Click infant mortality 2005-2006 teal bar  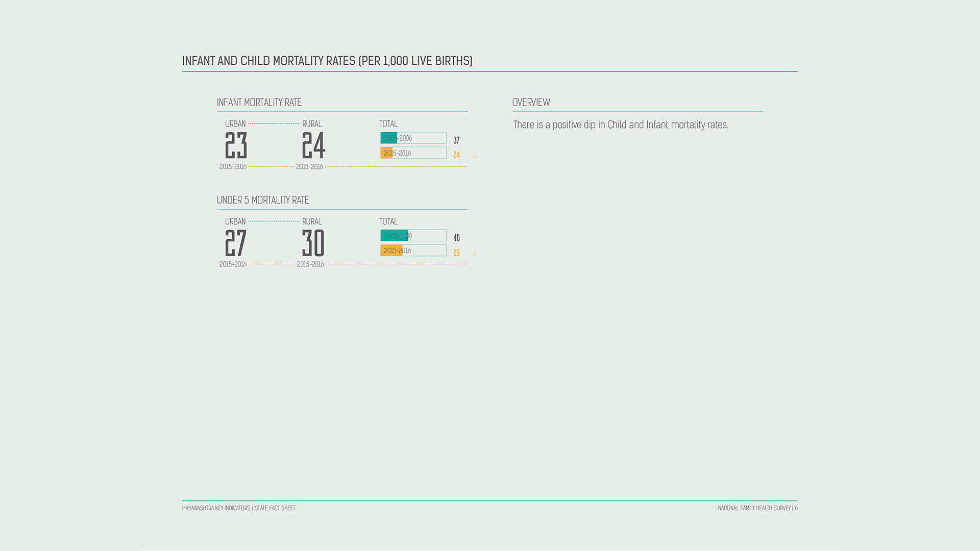tap(389, 138)
